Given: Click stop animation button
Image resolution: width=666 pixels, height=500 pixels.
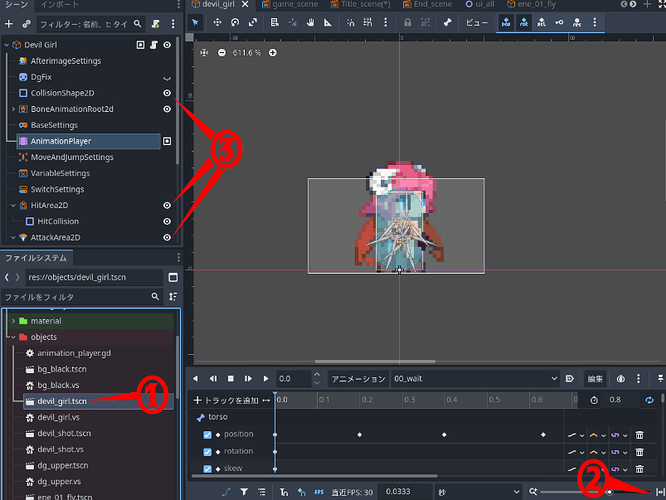Looking at the screenshot, I should [231, 379].
